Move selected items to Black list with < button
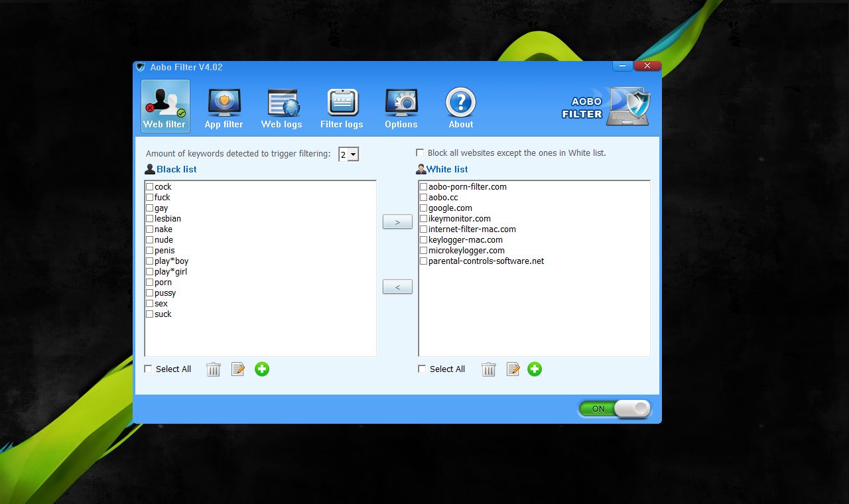The height and width of the screenshot is (504, 849). click(397, 286)
